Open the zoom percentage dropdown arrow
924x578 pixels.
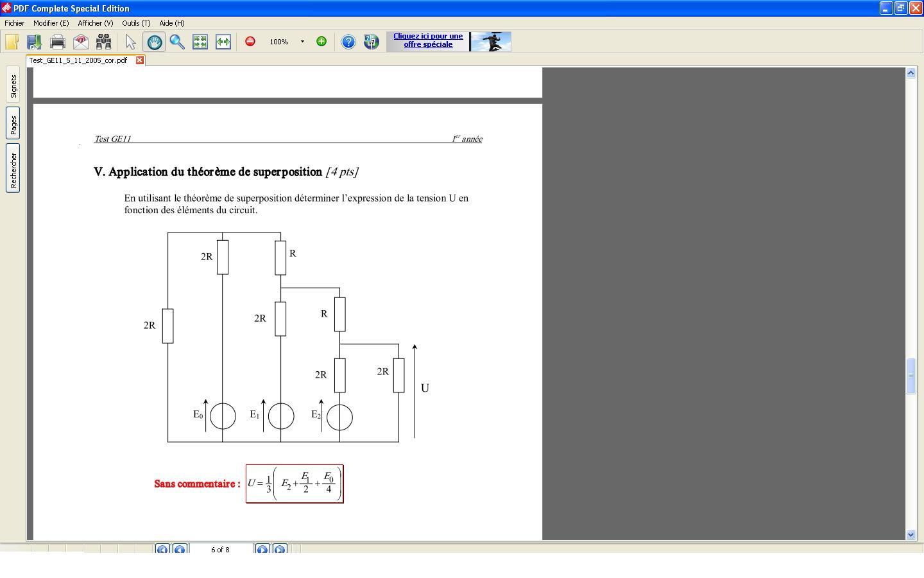point(302,42)
